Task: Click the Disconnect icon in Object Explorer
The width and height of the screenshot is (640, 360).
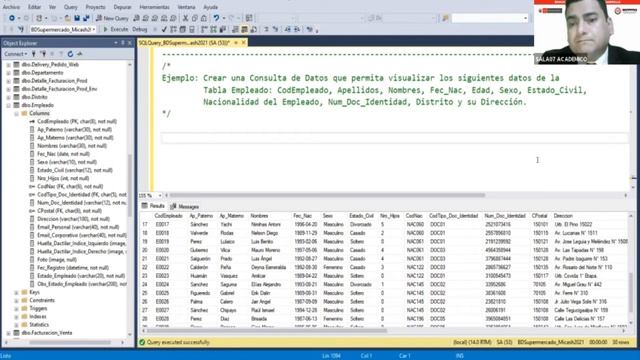Action: 43,54
